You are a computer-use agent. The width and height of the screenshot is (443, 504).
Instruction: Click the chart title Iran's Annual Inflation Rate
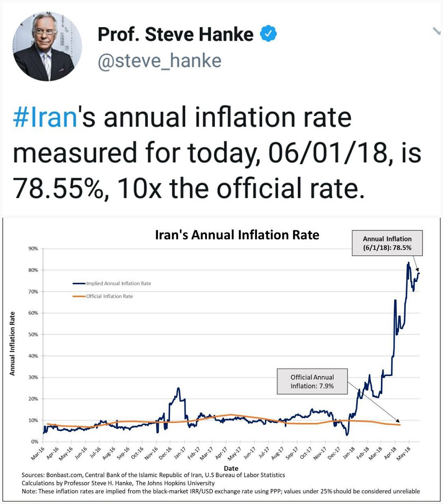[237, 235]
